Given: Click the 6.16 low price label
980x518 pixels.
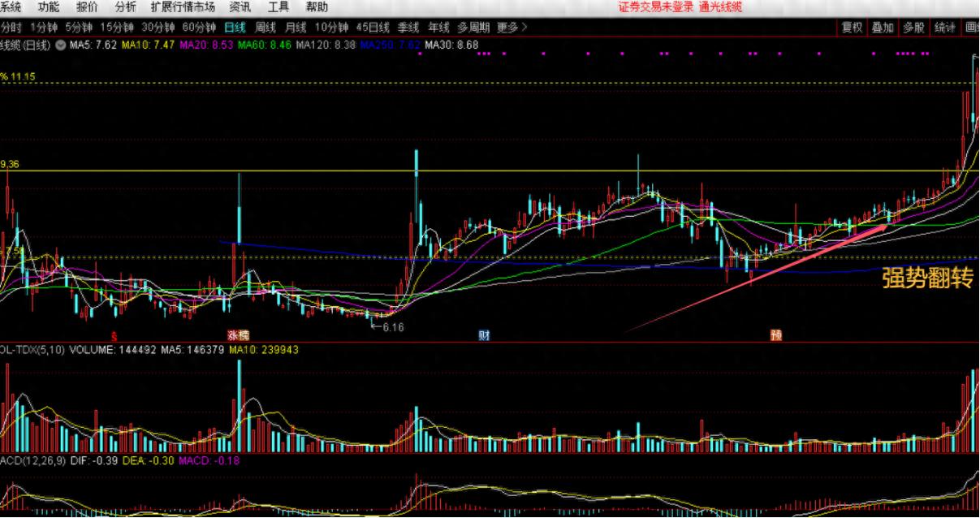Looking at the screenshot, I should [391, 327].
